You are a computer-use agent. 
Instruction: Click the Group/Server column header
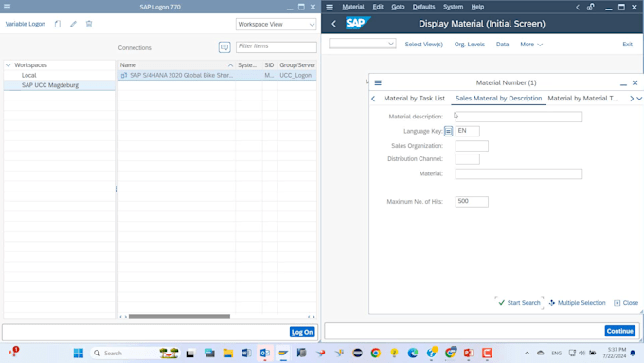pos(297,65)
